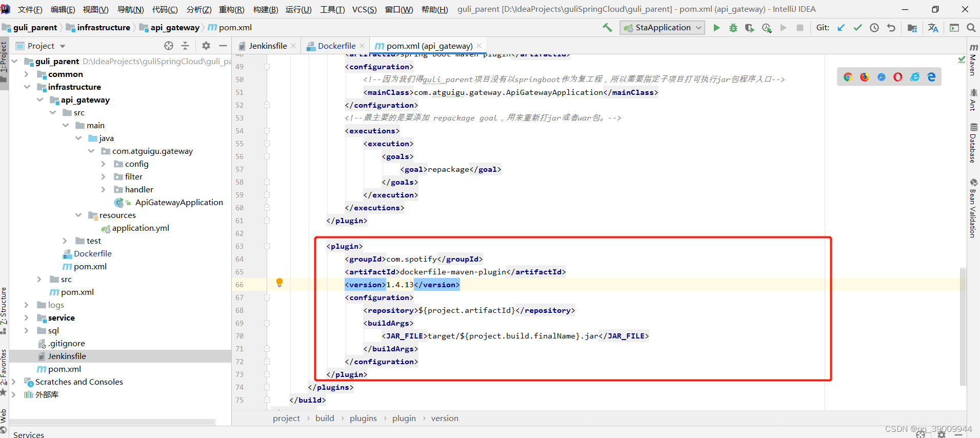Show Git history clock icon
Image resolution: width=980 pixels, height=438 pixels.
pos(874,28)
